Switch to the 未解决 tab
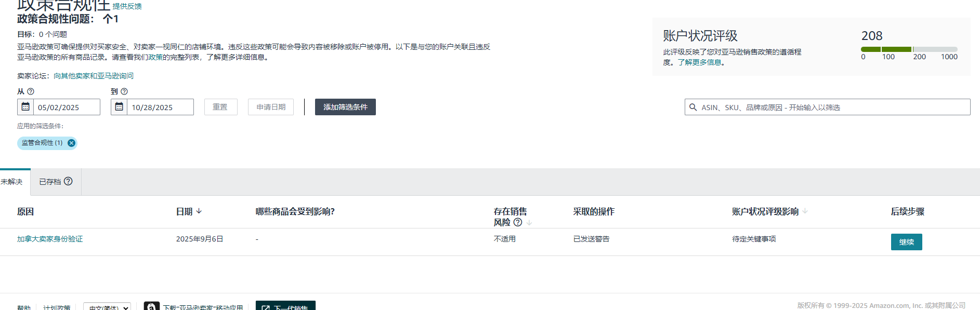Image resolution: width=980 pixels, height=310 pixels. point(12,182)
